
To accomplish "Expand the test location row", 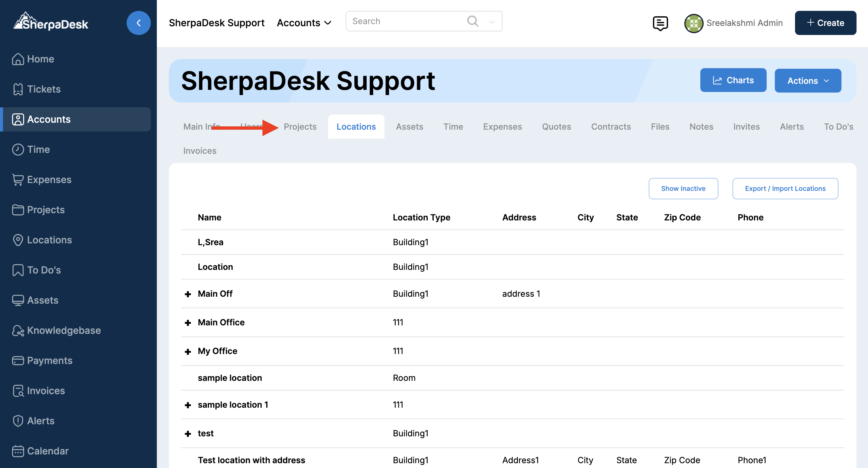I will click(188, 434).
